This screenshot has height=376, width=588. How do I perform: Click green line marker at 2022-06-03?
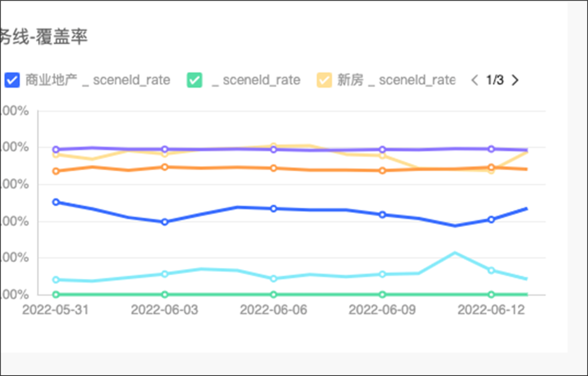coord(164,294)
